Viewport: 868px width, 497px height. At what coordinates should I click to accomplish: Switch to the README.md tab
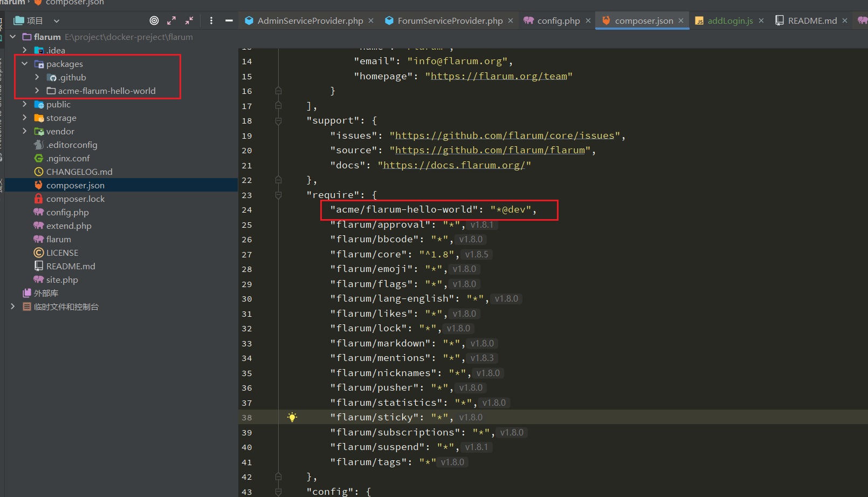(x=812, y=21)
